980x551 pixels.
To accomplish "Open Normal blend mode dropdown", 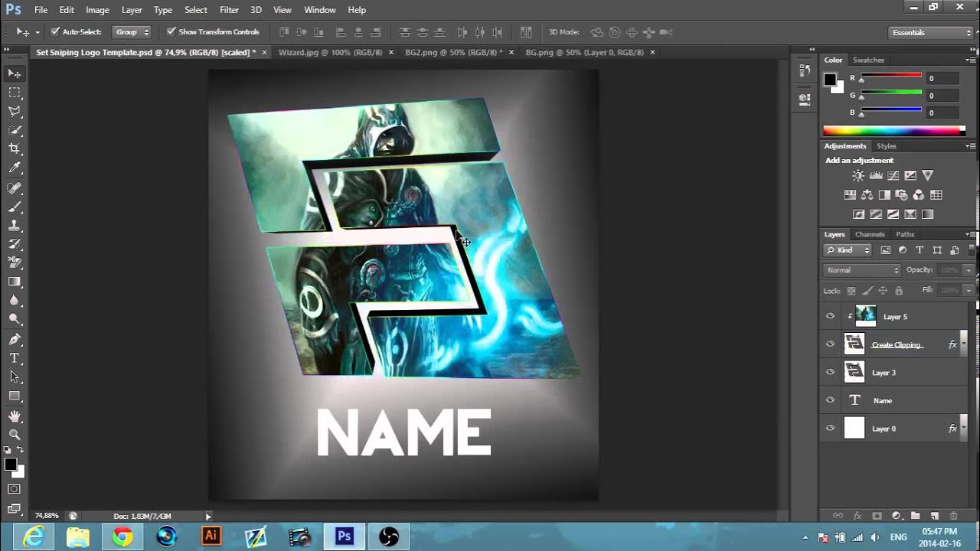I will click(862, 270).
